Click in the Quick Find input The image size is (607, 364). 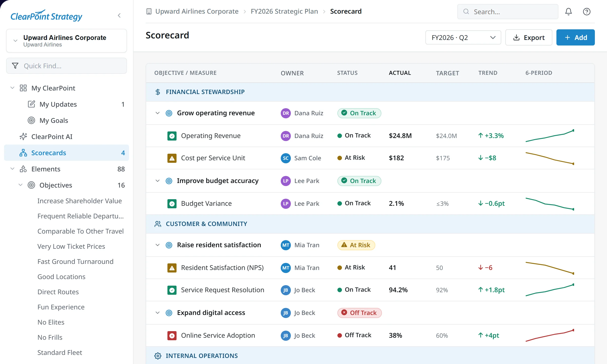(x=67, y=66)
